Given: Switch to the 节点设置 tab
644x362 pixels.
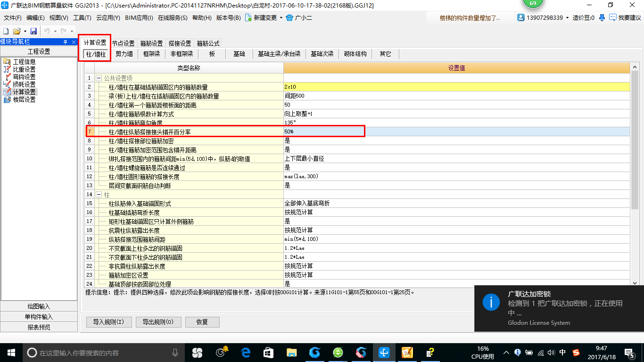Looking at the screenshot, I should click(123, 43).
